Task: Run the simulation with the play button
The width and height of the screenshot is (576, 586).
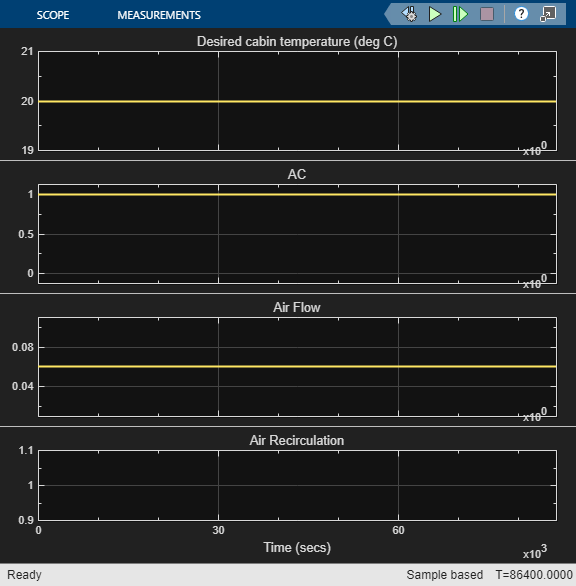Action: [435, 14]
